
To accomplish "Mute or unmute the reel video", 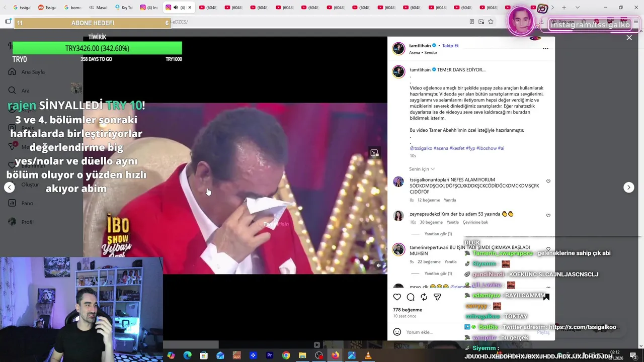I will [x=379, y=265].
